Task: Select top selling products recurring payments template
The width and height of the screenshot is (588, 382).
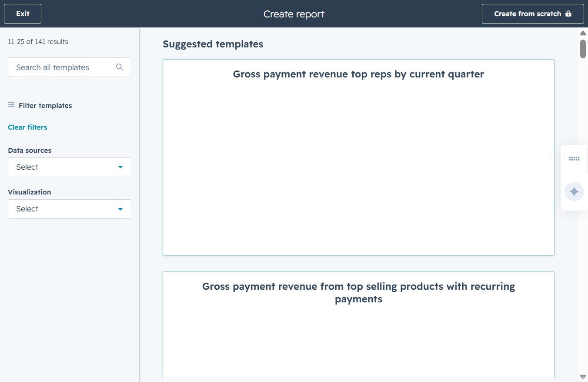Action: click(358, 326)
